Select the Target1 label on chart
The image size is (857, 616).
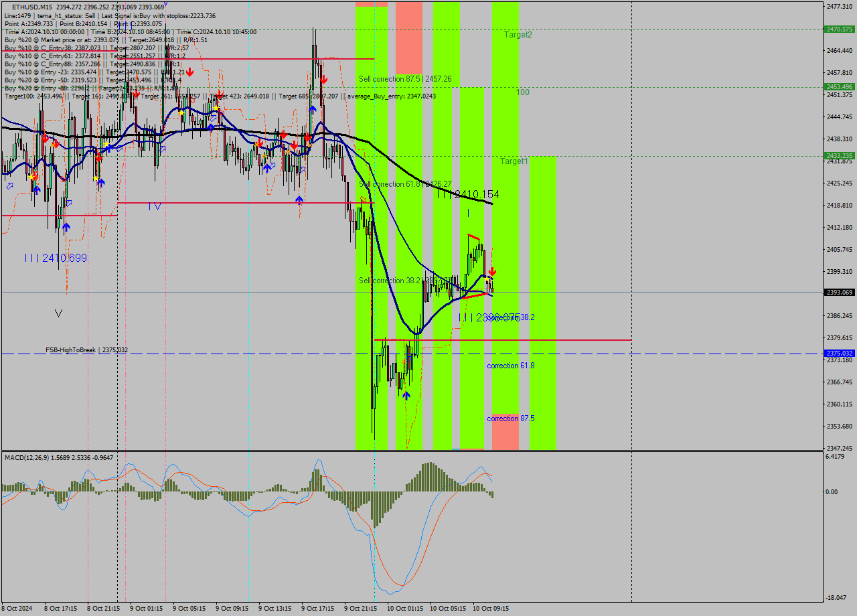[514, 161]
